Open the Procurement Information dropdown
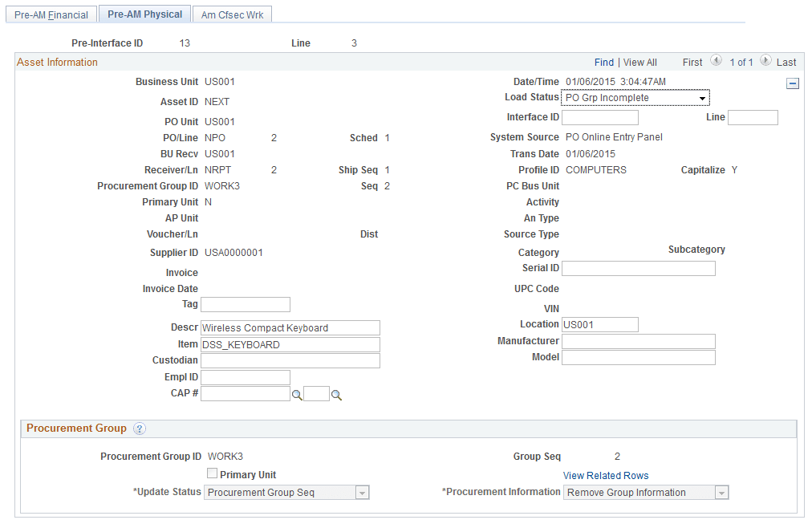812x524 pixels. click(x=646, y=493)
